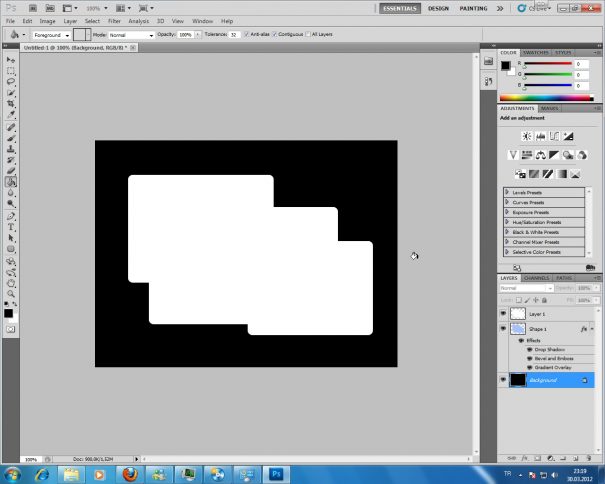Image resolution: width=605 pixels, height=484 pixels.
Task: Add a Black & White adjustment
Action: (554, 155)
